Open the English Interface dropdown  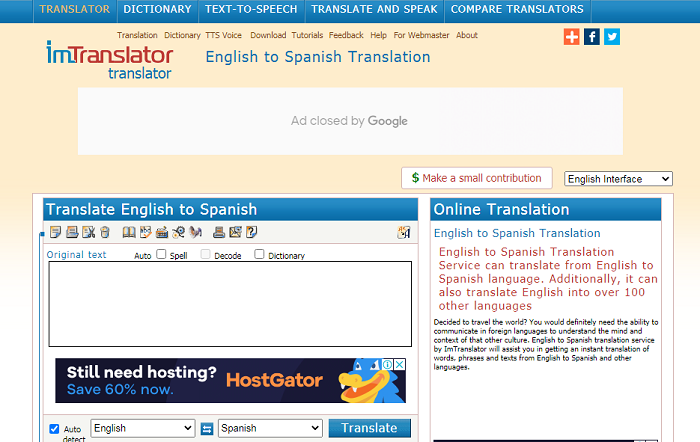(618, 179)
